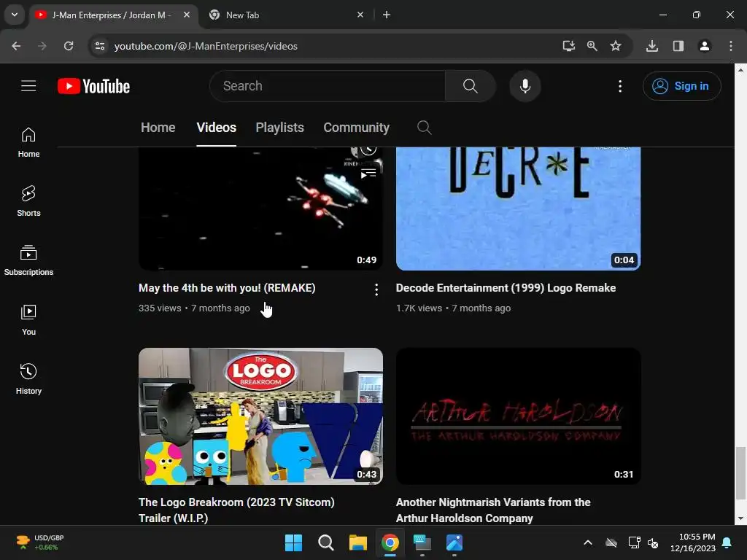This screenshot has height=560, width=747.
Task: Play the Arthur Haroldson thumbnail
Action: point(518,416)
